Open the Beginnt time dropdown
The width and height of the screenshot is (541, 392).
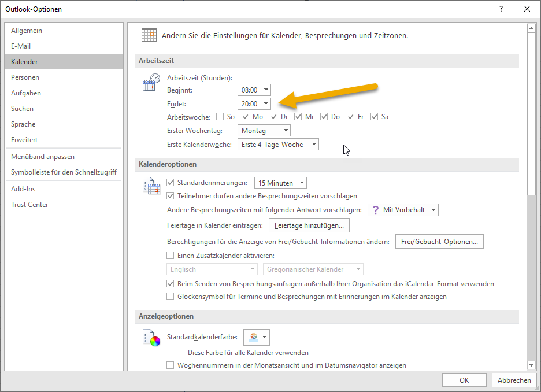[254, 90]
